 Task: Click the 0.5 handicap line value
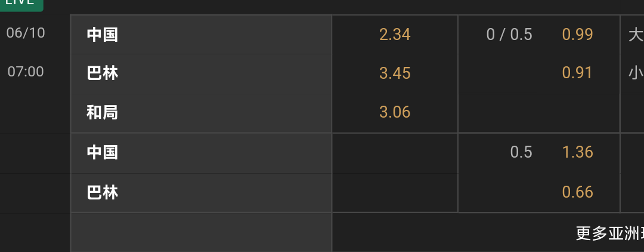click(x=521, y=152)
